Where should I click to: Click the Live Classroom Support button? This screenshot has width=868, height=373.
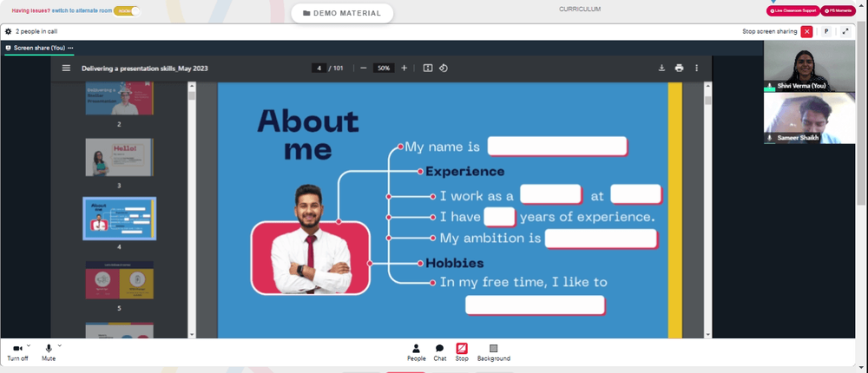point(792,10)
